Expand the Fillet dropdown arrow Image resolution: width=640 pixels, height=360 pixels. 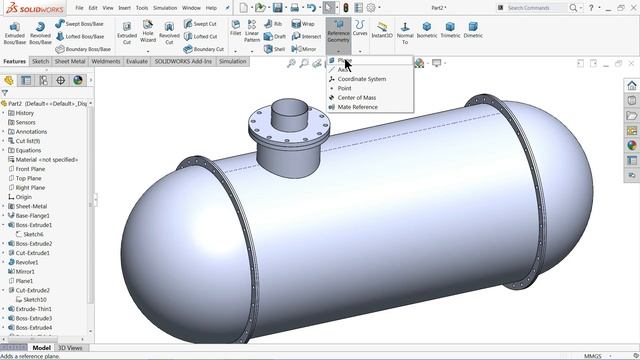[236, 52]
